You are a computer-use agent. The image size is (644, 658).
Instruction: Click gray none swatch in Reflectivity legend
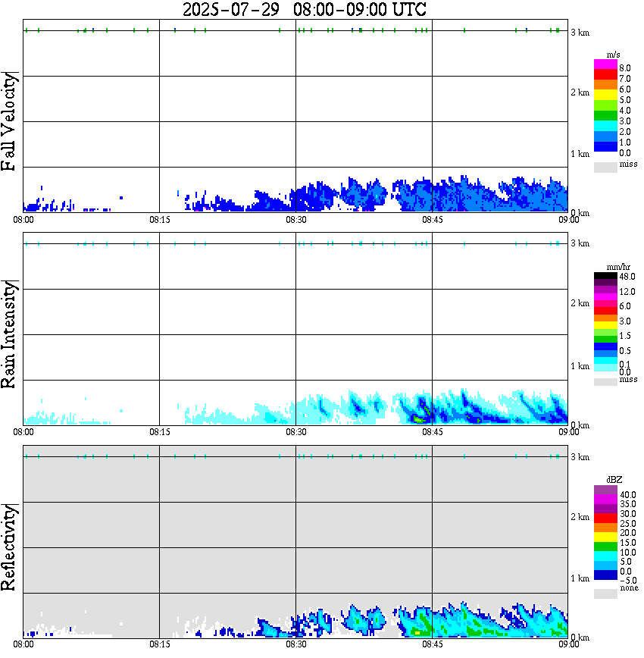[x=605, y=594]
